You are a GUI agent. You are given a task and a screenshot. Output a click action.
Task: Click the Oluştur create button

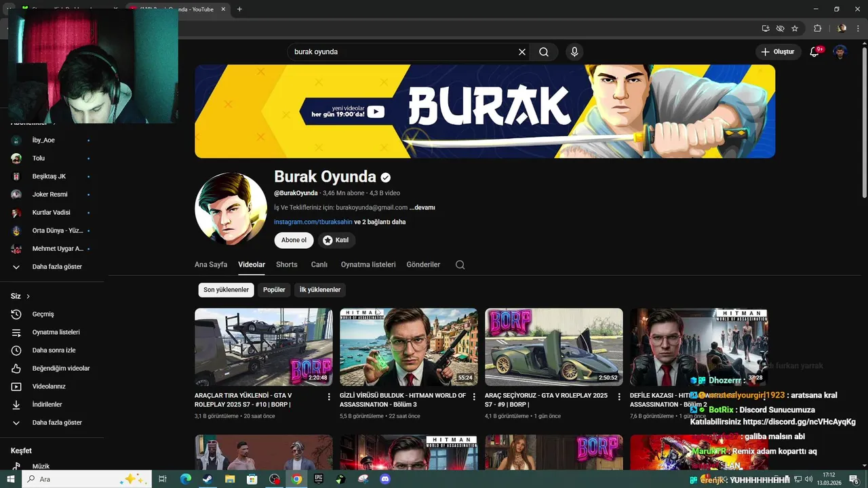(778, 52)
